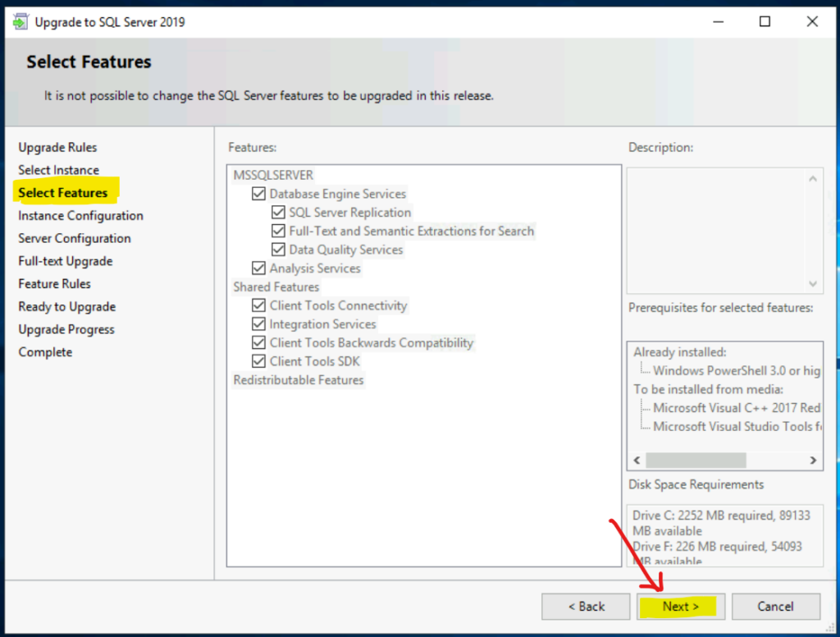Open the Ready to Upgrade step
The height and width of the screenshot is (637, 840).
pyautogui.click(x=67, y=307)
